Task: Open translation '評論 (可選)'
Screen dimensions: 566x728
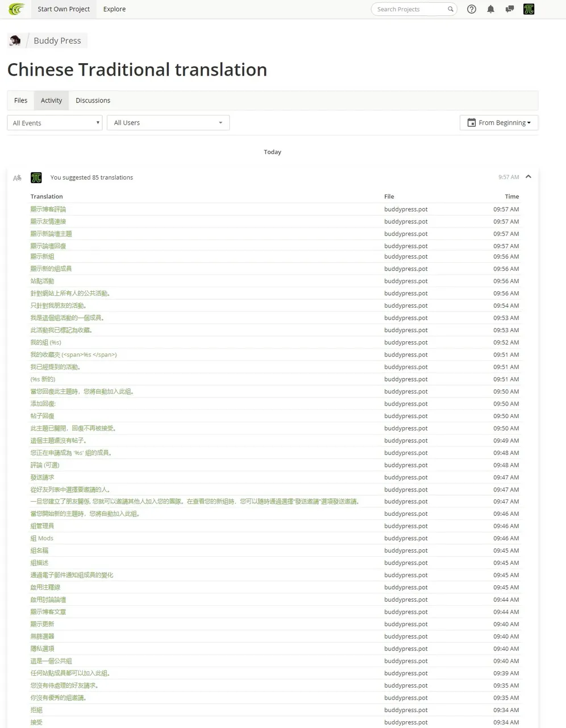Action: (45, 465)
